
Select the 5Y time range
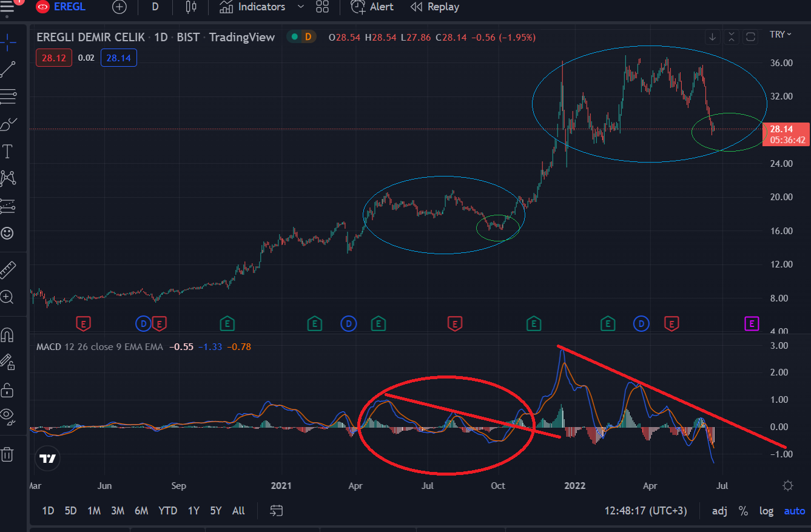point(216,511)
